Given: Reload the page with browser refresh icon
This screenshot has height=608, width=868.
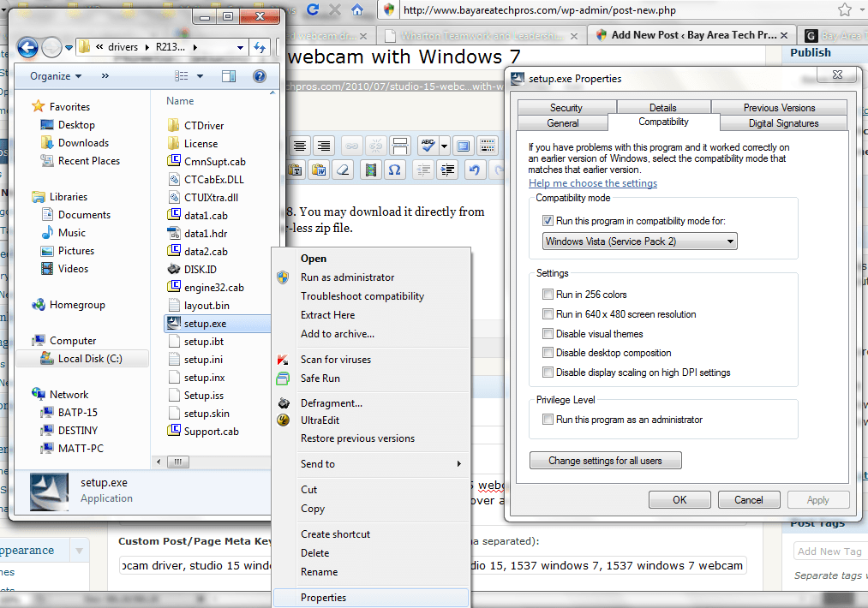Looking at the screenshot, I should coord(313,10).
